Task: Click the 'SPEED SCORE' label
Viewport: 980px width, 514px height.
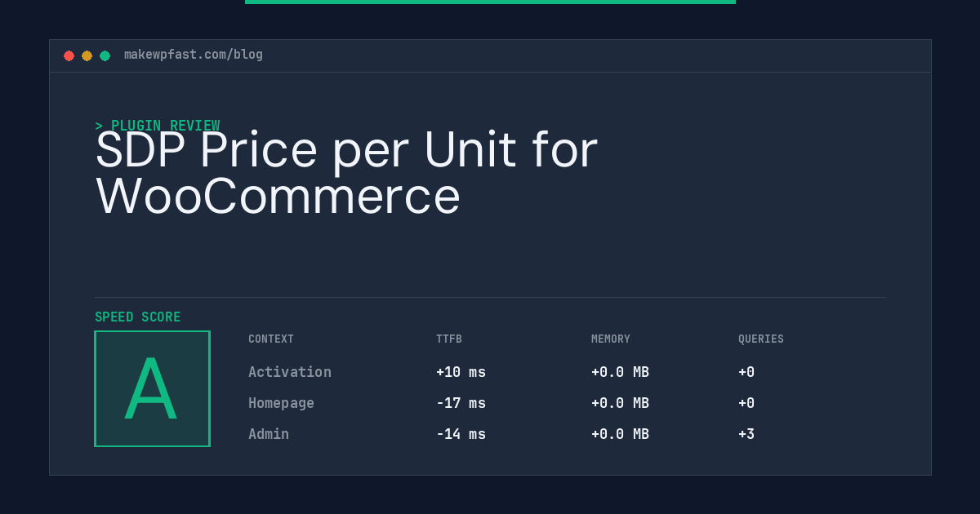Action: tap(138, 317)
